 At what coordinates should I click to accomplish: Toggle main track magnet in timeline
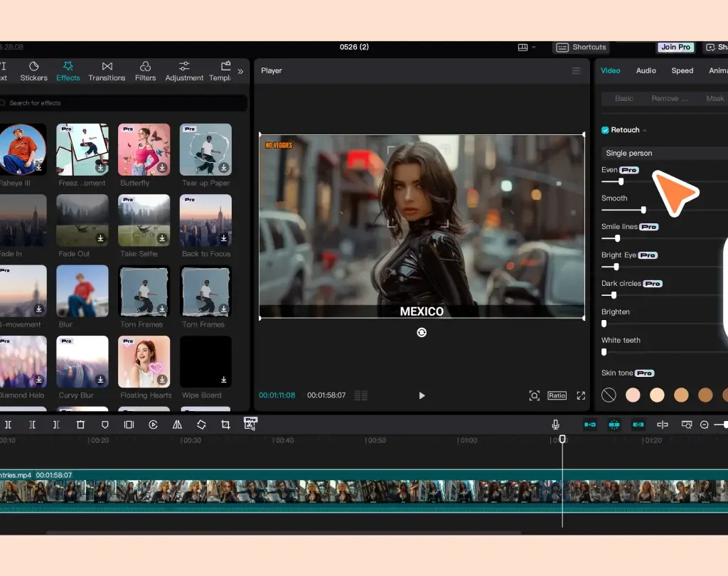(590, 425)
